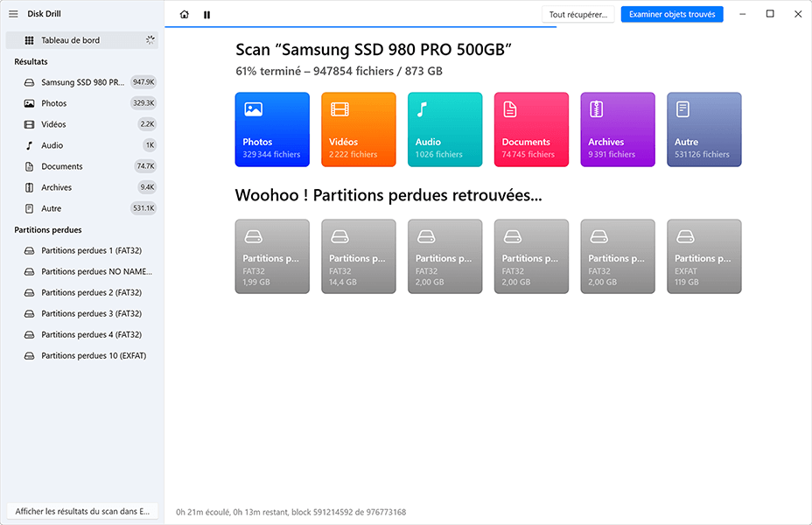The width and height of the screenshot is (812, 525).
Task: Open the hamburger menu beside Disk Drill
Action: pyautogui.click(x=13, y=14)
